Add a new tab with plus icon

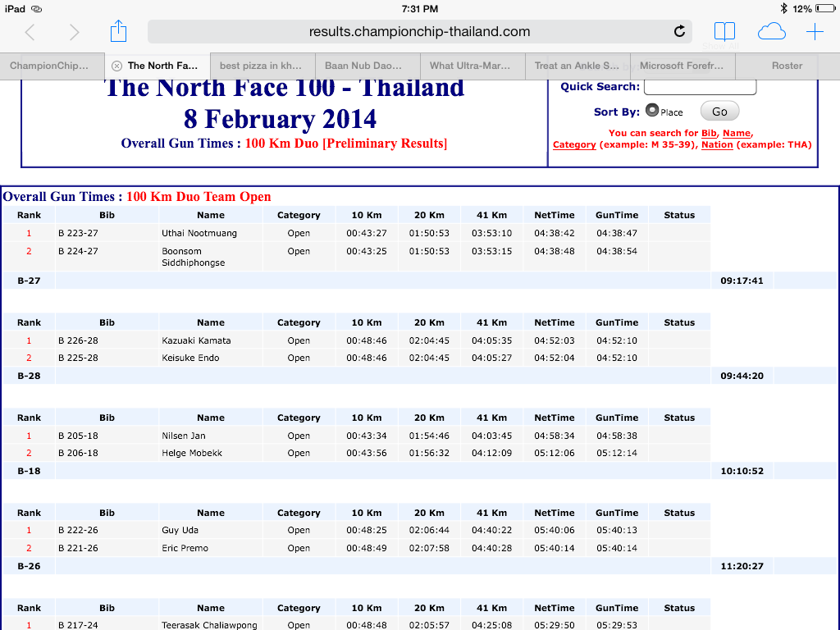click(x=815, y=32)
